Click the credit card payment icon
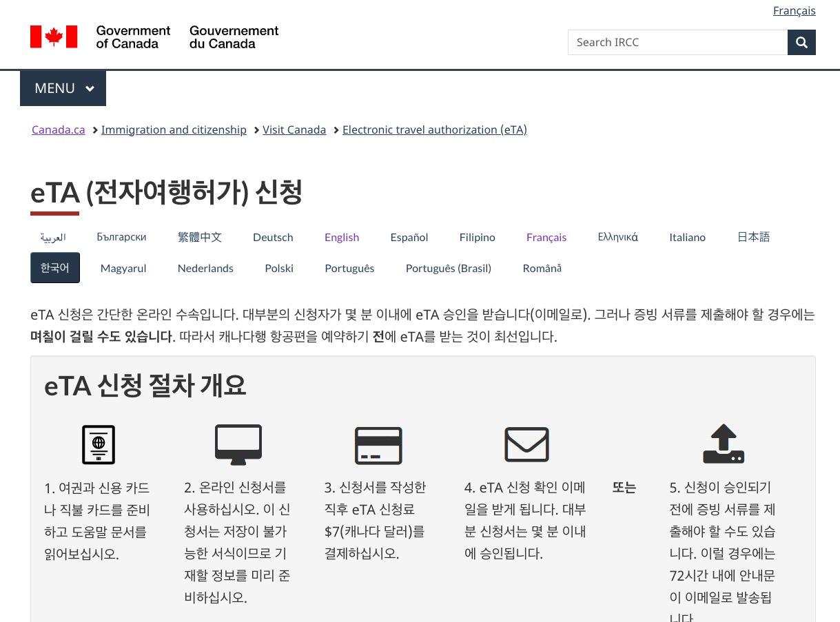The height and width of the screenshot is (622, 840). coord(378,445)
